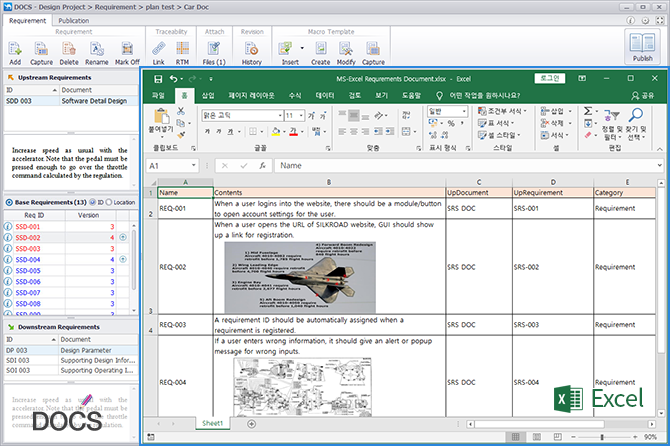The width and height of the screenshot is (670, 446).
Task: Click the Req ID column header
Action: [34, 215]
